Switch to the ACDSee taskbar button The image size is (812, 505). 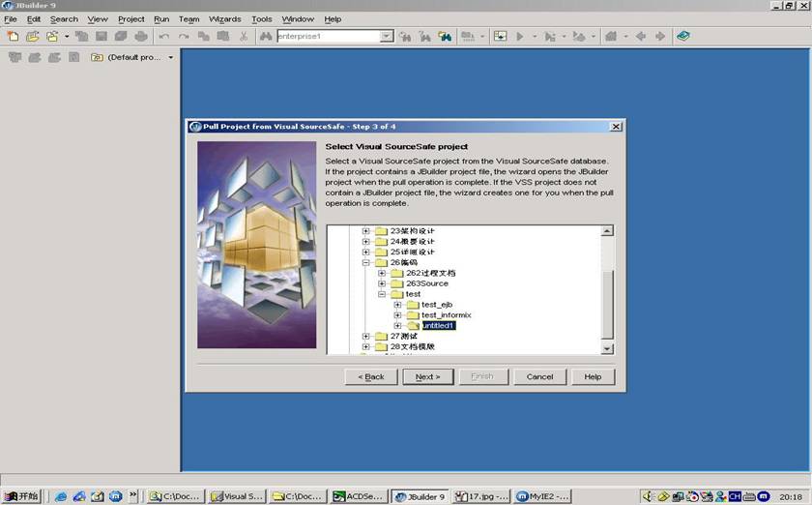pos(357,496)
